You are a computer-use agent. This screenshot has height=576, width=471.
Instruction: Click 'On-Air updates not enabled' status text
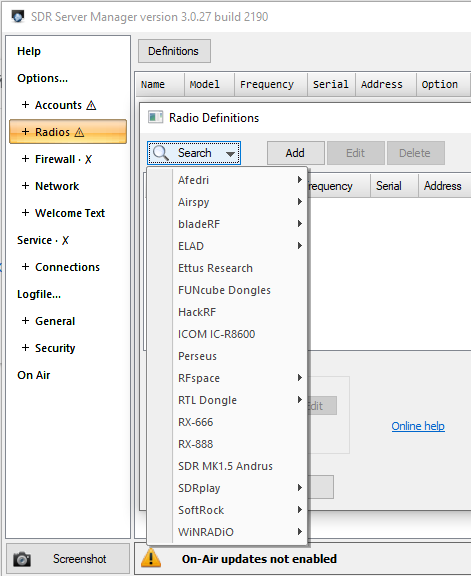point(259,559)
